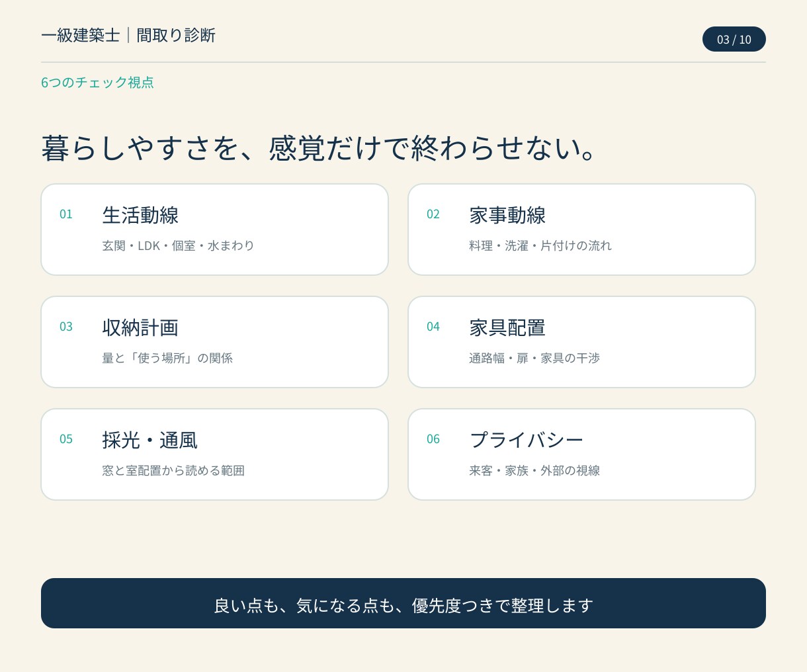Viewport: 807px width, 672px height.
Task: Click the banner 良い点も、気になる点も、優先度つきで整理します
Action: [x=403, y=603]
